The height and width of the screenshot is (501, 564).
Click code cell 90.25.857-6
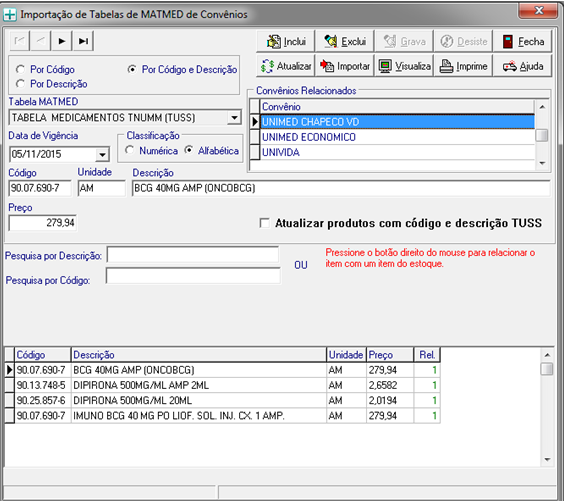click(42, 400)
